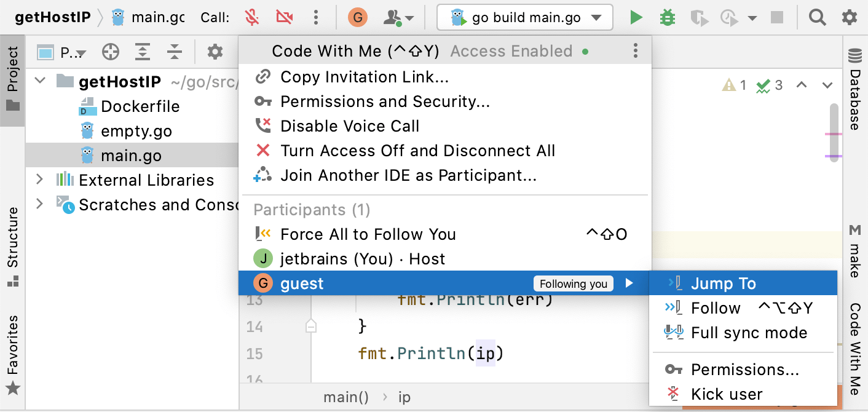Screen dimensions: 868x412
Task: Enable Full sync mode
Action: coord(743,333)
